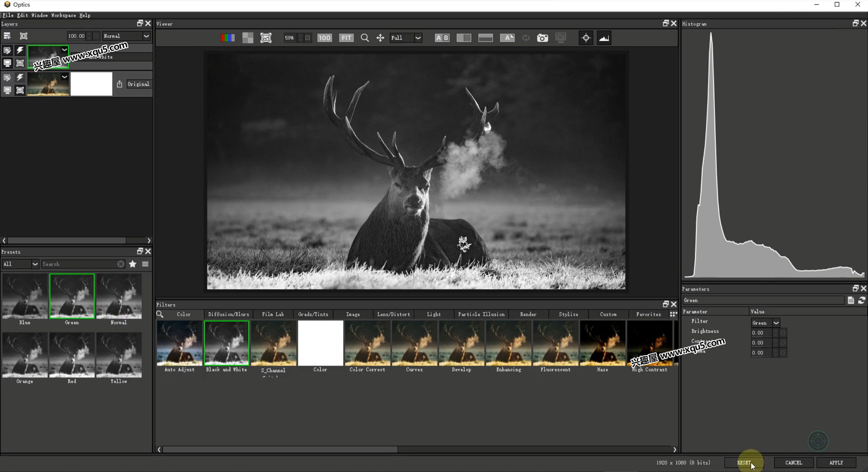
Task: Click the favorites star icon in Presets
Action: (x=132, y=264)
